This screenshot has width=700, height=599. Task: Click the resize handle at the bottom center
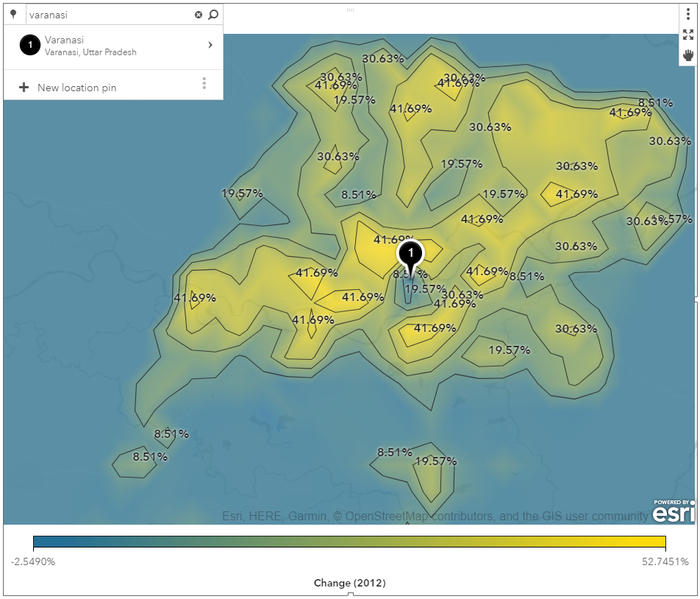pos(350,593)
